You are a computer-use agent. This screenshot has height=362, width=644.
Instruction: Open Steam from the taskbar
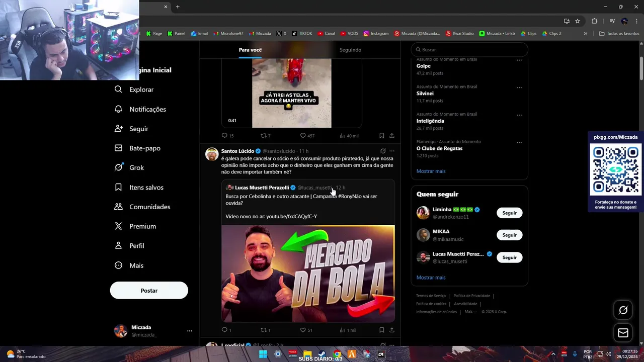pyautogui.click(x=322, y=354)
